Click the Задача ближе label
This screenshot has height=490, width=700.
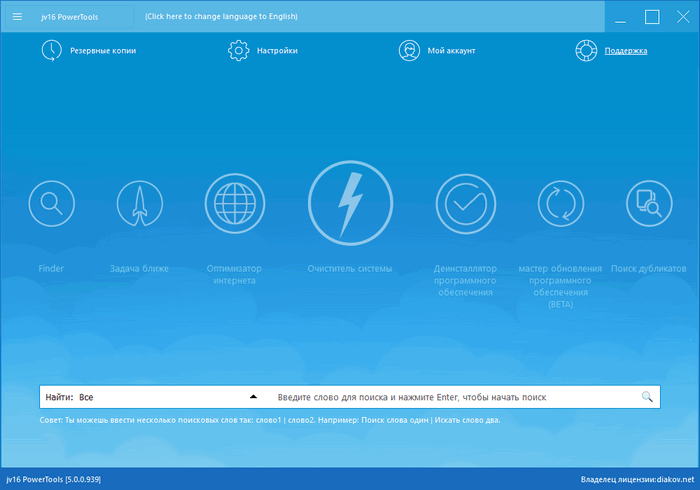pos(139,268)
